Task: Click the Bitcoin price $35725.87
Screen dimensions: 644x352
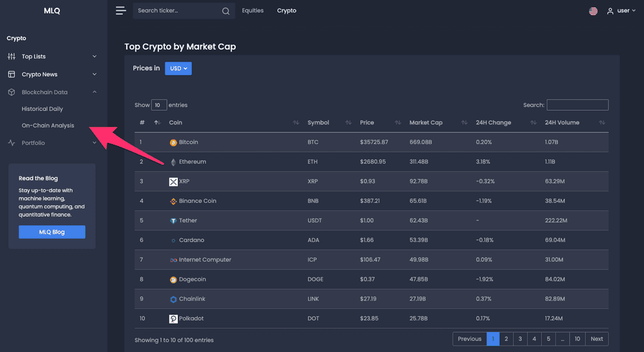Action: [374, 142]
